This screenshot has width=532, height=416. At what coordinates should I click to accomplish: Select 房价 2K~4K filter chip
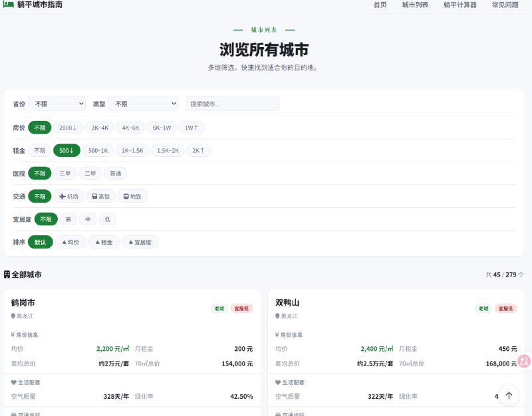100,128
